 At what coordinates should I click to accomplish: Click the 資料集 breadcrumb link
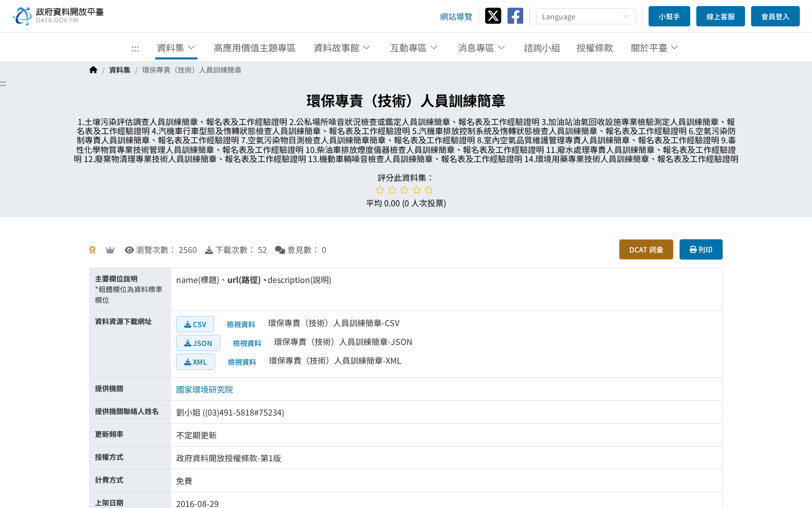[120, 70]
